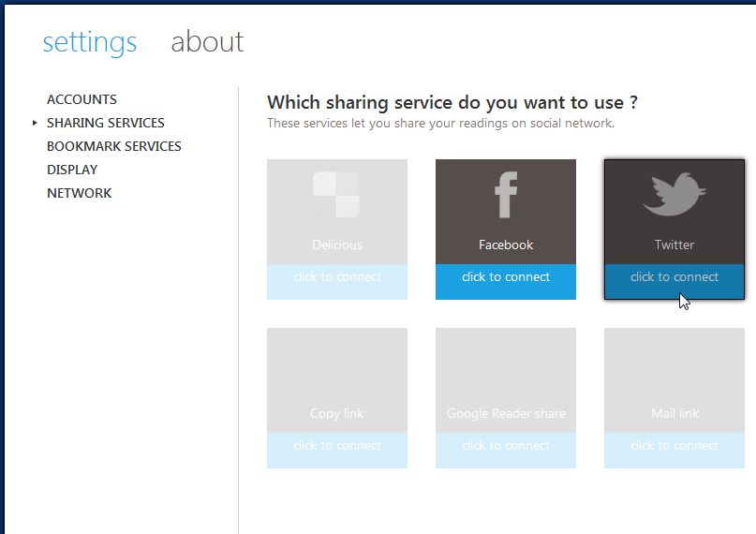The image size is (756, 534).
Task: Open NETWORK settings section
Action: pos(79,193)
